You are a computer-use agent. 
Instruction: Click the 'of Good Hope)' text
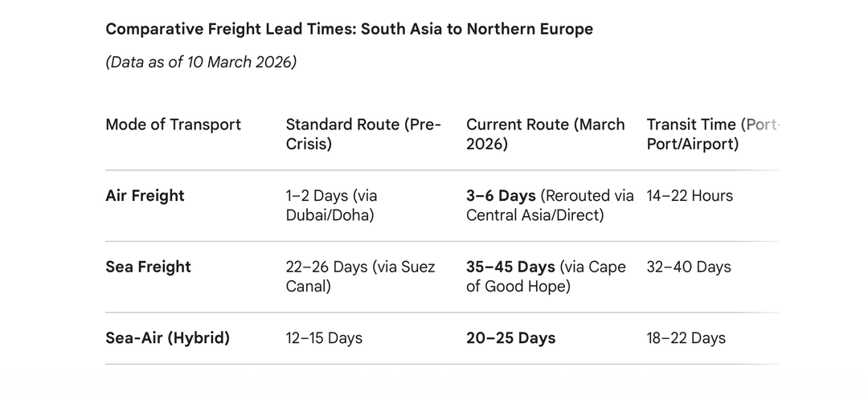(518, 286)
